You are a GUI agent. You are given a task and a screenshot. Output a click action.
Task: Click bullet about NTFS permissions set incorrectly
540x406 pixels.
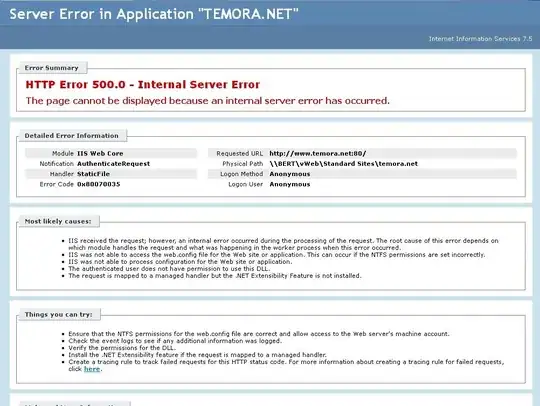(277, 255)
